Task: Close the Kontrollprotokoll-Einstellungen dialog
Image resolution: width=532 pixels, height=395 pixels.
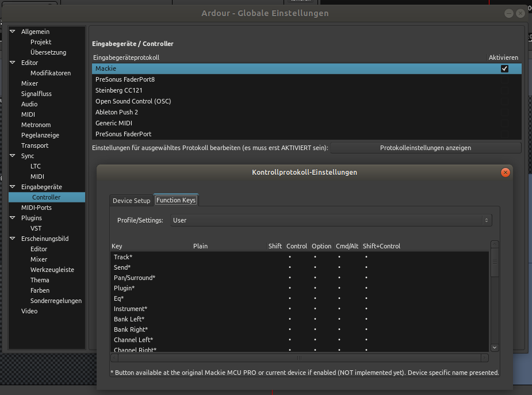Action: click(505, 172)
